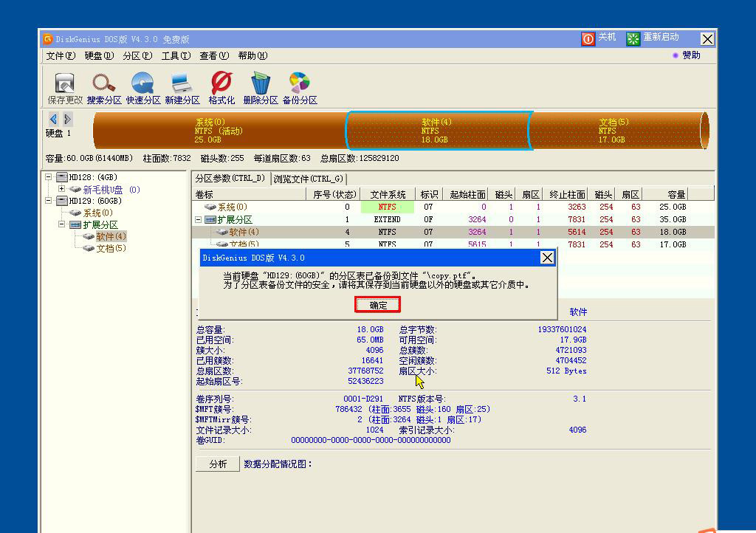Select 新毛桃U盘 (0) in disk tree
756x533 pixels.
coord(111,190)
